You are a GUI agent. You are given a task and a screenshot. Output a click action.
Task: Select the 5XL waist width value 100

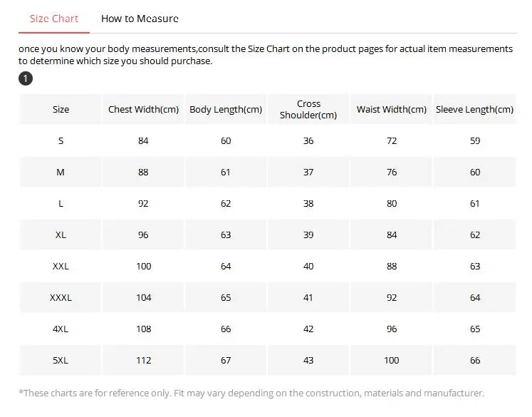click(392, 360)
